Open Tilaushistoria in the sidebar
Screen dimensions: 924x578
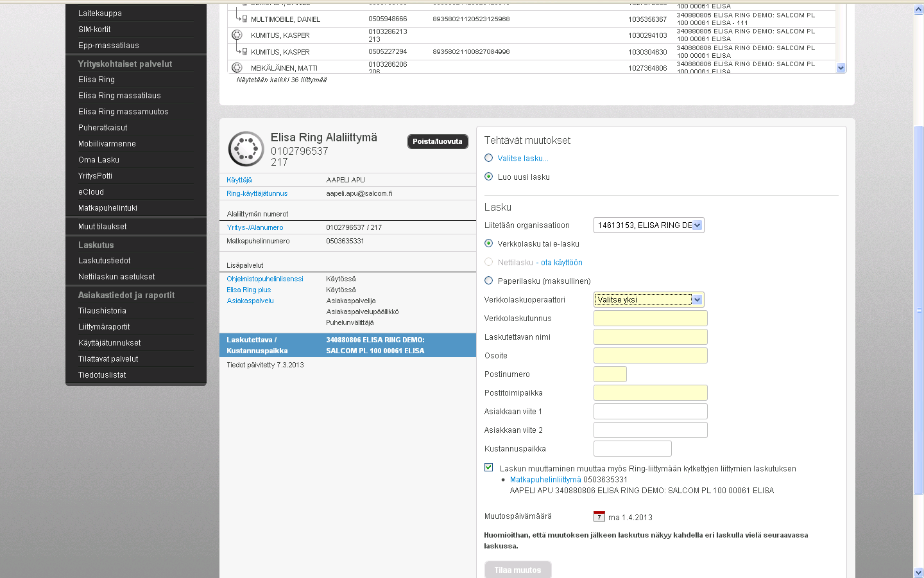pyautogui.click(x=102, y=311)
